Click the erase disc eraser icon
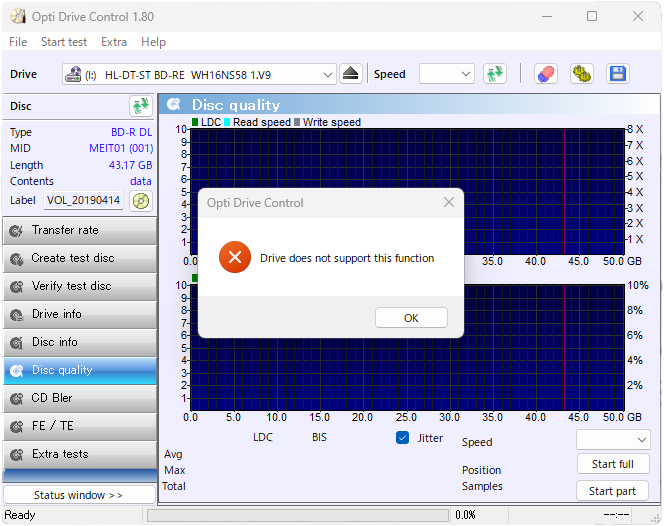 click(x=546, y=74)
